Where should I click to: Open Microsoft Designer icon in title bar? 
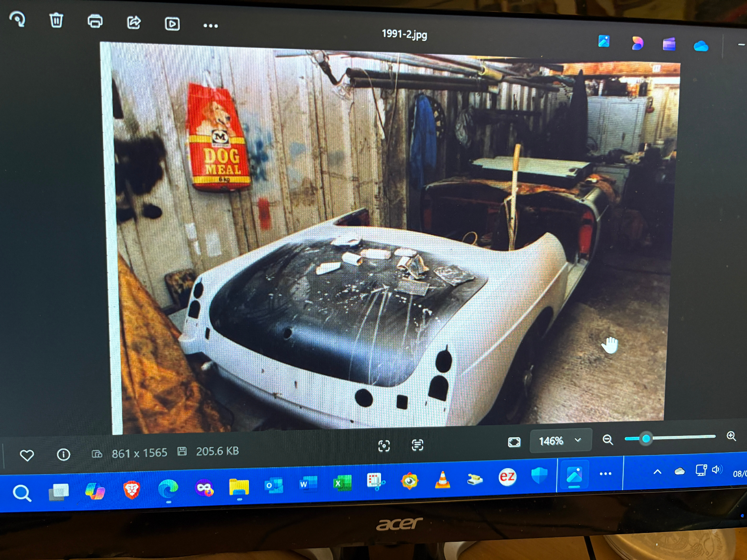click(x=637, y=43)
